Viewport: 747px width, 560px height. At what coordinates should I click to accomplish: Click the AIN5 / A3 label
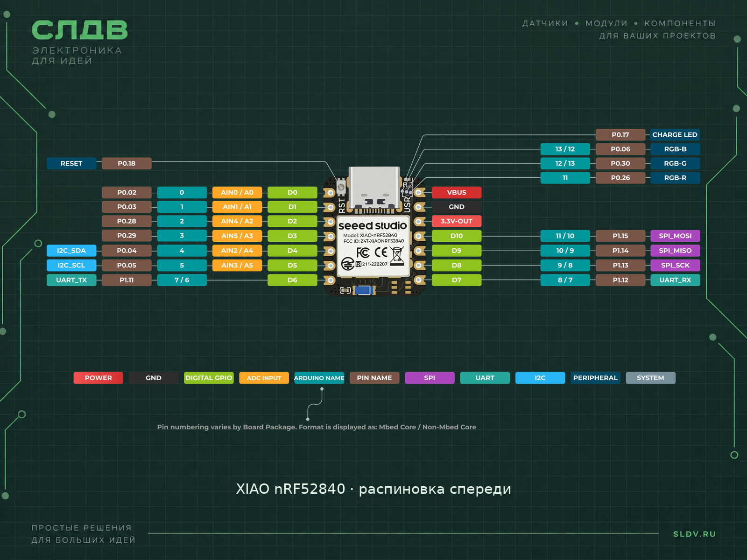pyautogui.click(x=237, y=236)
